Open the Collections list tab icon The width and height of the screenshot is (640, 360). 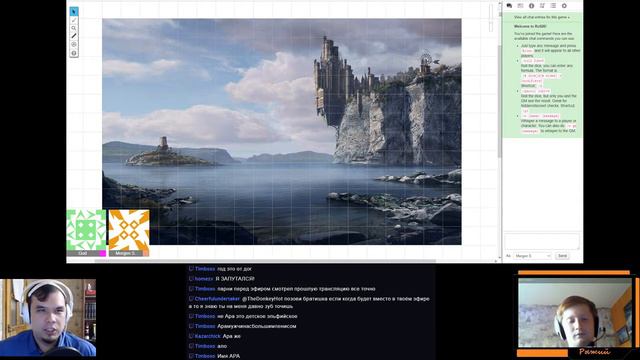pos(553,6)
